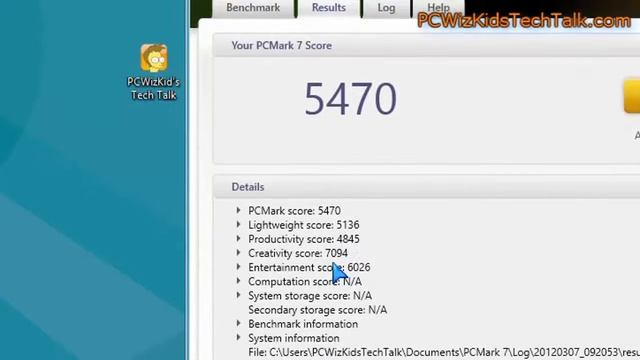Expand Benchmark information section

tap(238, 324)
